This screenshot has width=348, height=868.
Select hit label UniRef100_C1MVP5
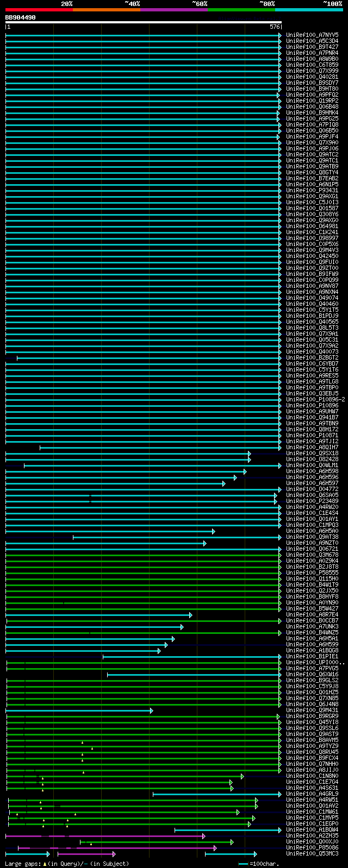click(x=312, y=817)
